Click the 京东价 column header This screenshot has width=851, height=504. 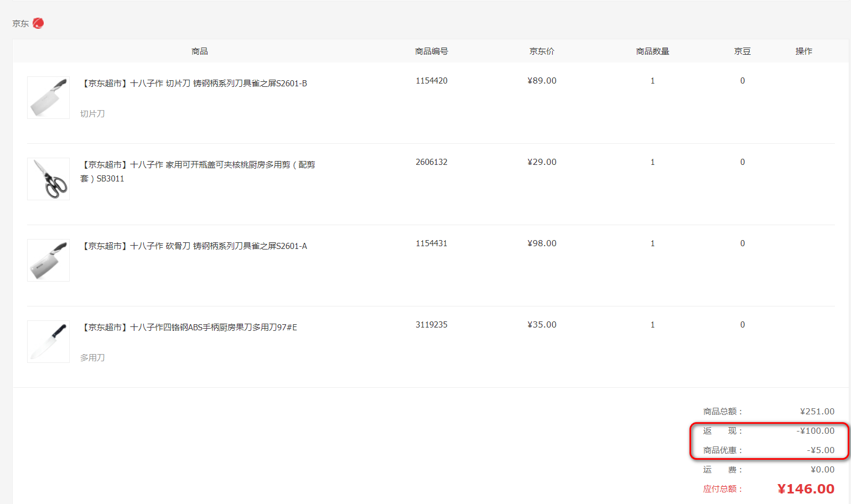[542, 51]
